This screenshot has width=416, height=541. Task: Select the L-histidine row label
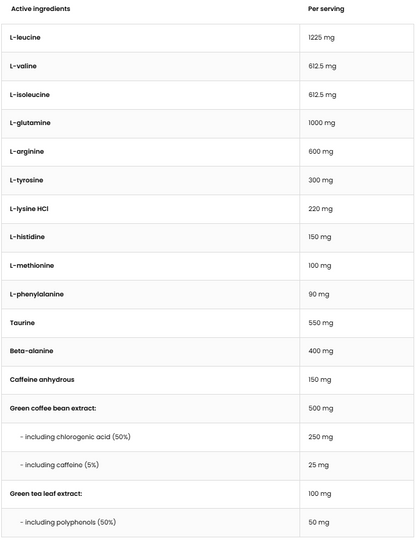pyautogui.click(x=27, y=237)
